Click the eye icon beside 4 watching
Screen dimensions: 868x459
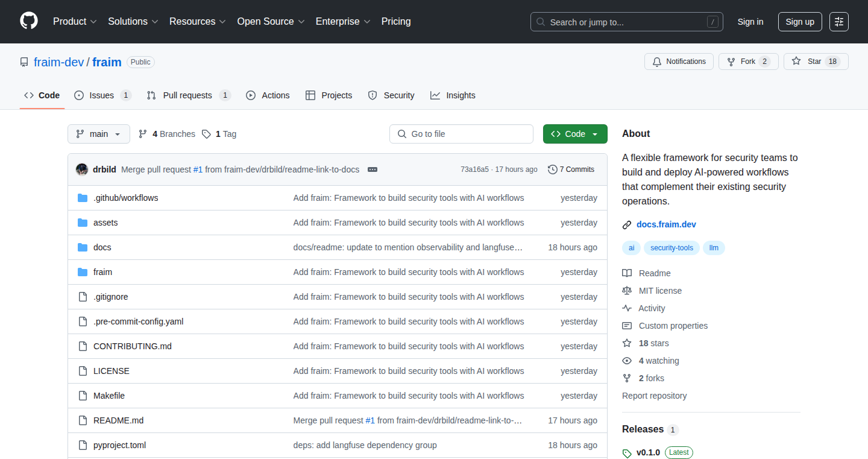pos(627,361)
